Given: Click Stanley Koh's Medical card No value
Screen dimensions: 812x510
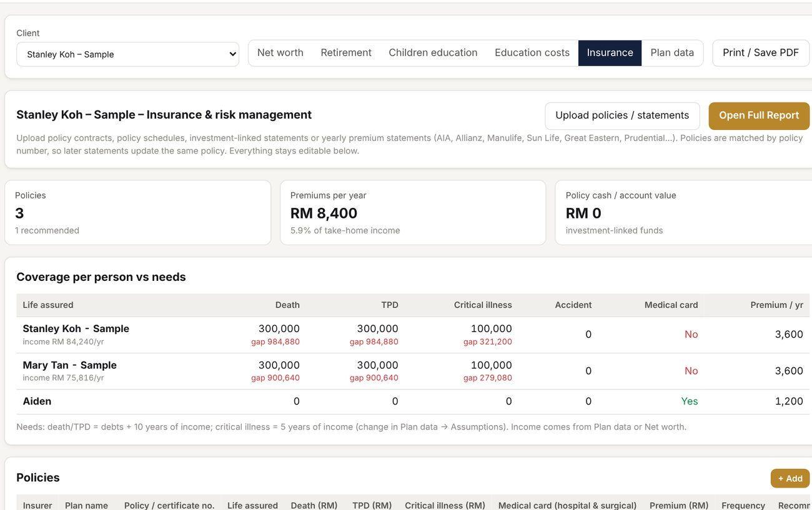Looking at the screenshot, I should point(691,335).
